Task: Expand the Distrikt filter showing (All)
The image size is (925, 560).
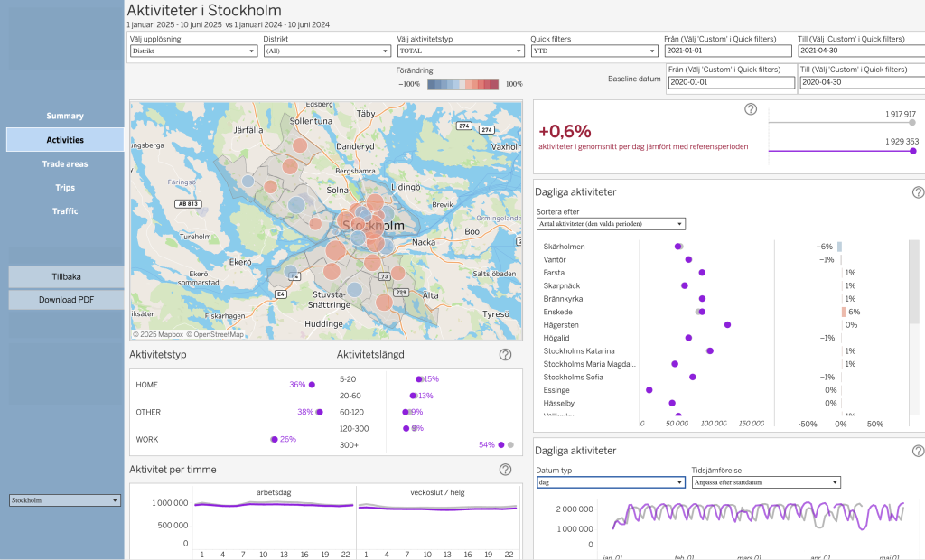Action: click(327, 51)
